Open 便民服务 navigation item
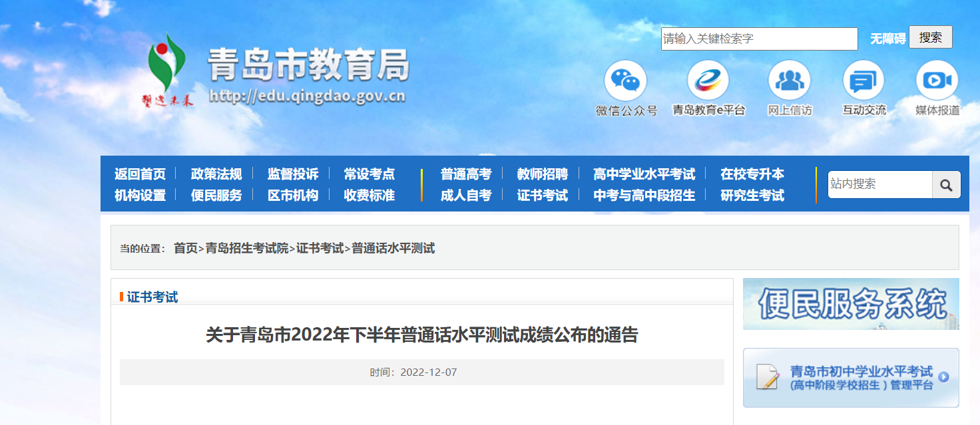980x425 pixels. click(x=216, y=196)
